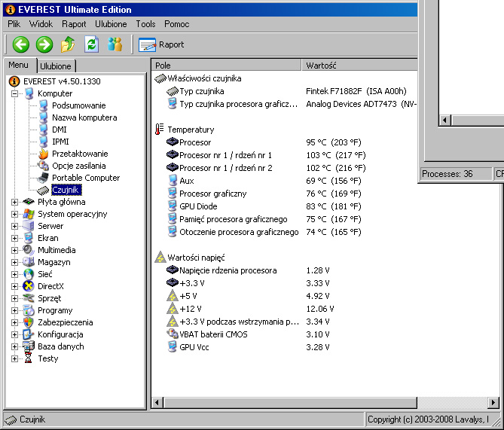The width and height of the screenshot is (504, 430).
Task: Click the Testy hourglass icon
Action: pyautogui.click(x=29, y=358)
